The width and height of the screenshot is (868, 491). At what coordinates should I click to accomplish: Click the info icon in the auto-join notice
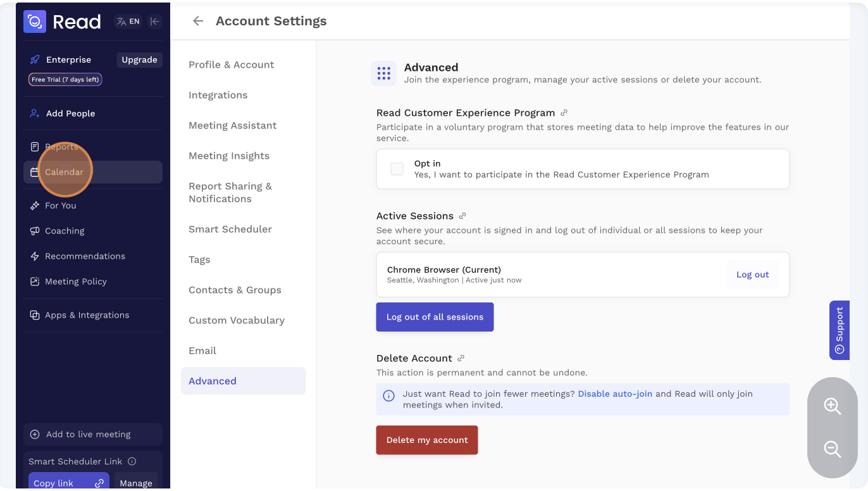pyautogui.click(x=389, y=396)
